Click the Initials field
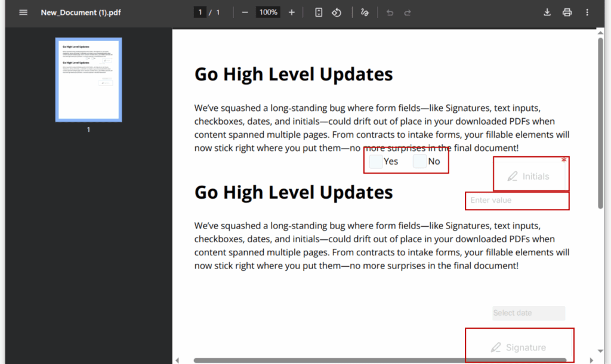 [529, 176]
